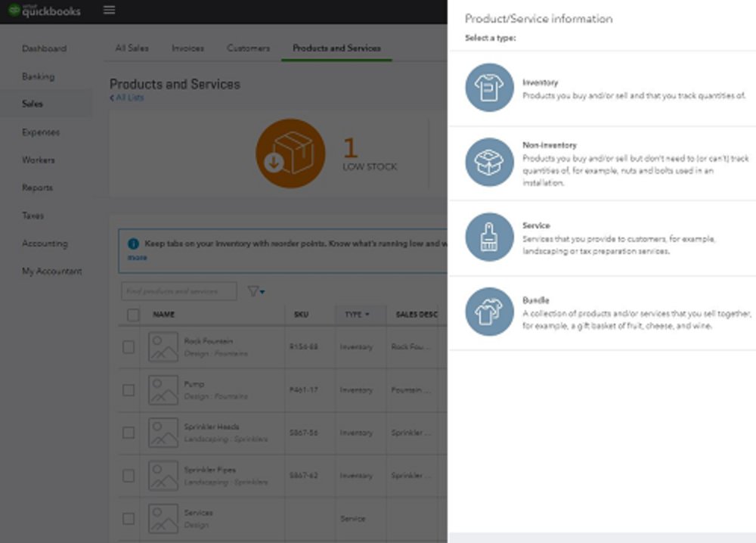Image resolution: width=756 pixels, height=543 pixels.
Task: Open the Sprinkler Pipes product name
Action: click(x=209, y=470)
